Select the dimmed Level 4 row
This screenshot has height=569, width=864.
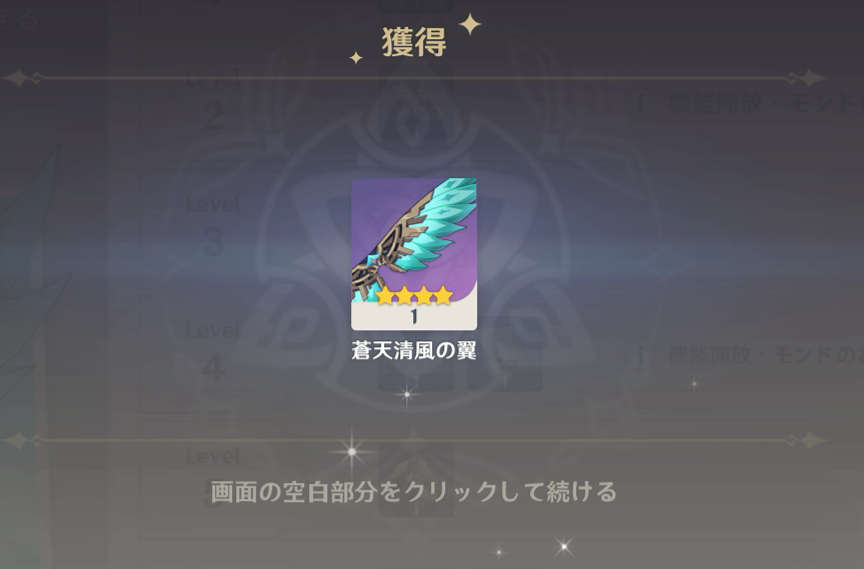point(213,353)
